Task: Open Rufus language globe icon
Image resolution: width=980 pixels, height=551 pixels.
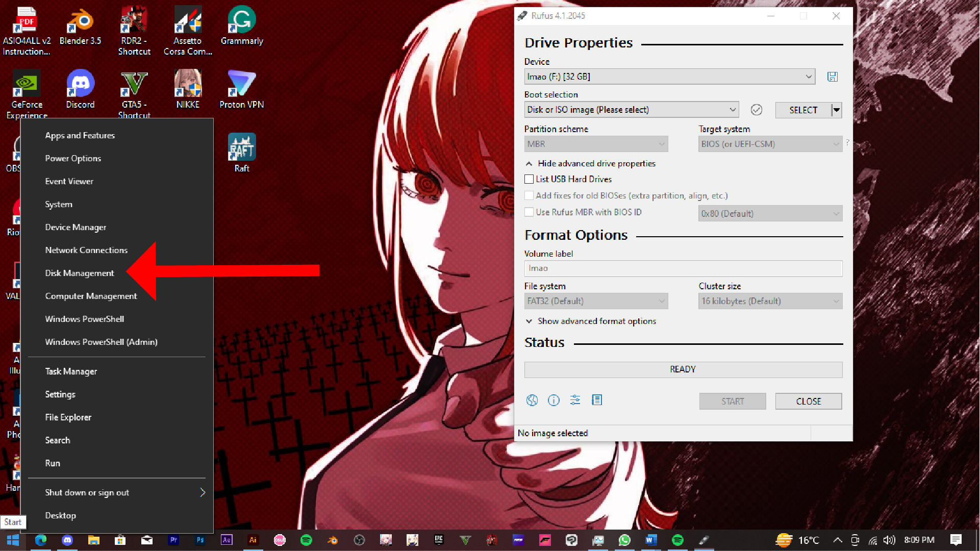Action: (532, 400)
